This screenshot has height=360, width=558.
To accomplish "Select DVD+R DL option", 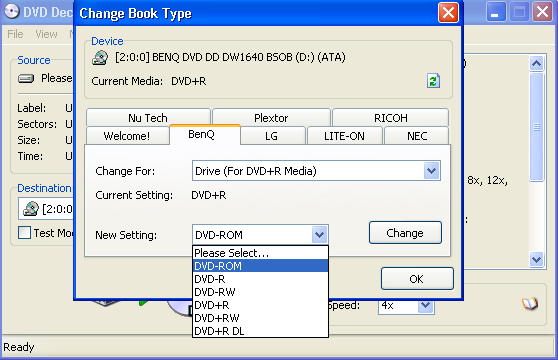I will (x=260, y=331).
